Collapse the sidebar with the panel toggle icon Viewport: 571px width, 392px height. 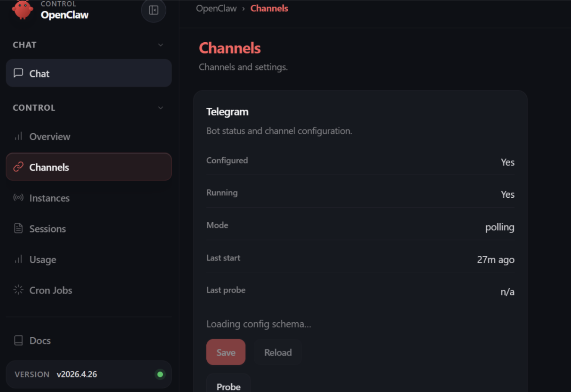[x=154, y=10]
